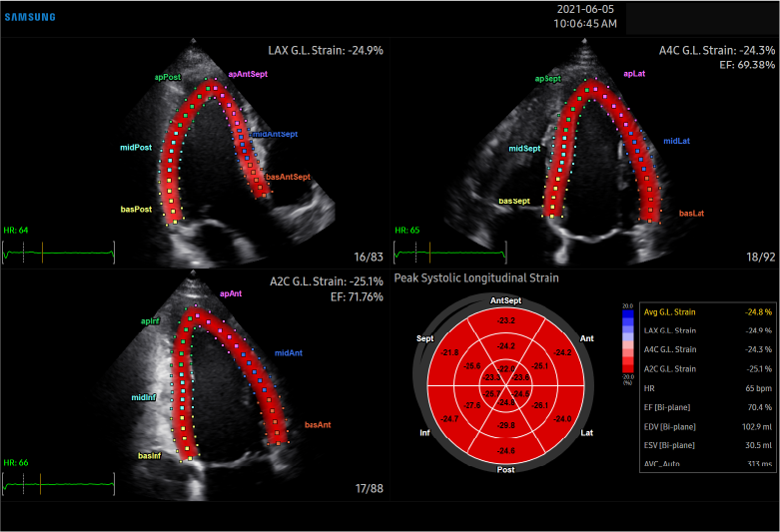This screenshot has width=780, height=532.
Task: Click bull's-eye segment value -27.6
Action: click(x=471, y=405)
